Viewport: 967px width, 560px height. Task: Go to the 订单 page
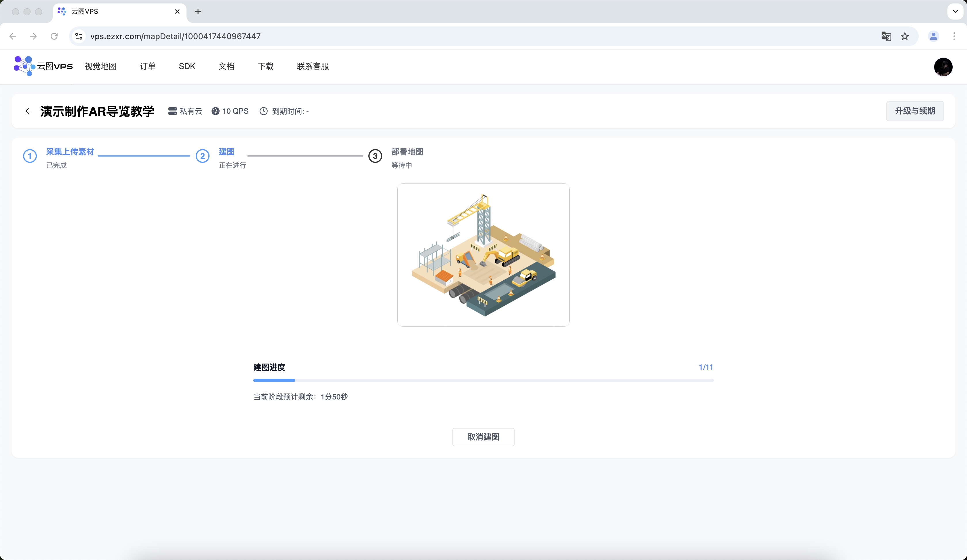[x=148, y=66]
